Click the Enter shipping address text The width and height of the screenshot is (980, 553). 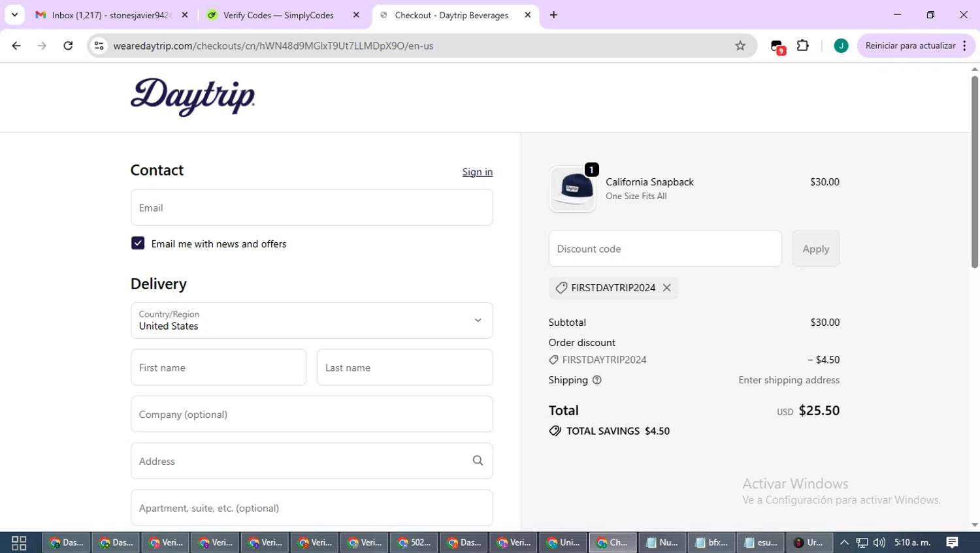coord(789,380)
